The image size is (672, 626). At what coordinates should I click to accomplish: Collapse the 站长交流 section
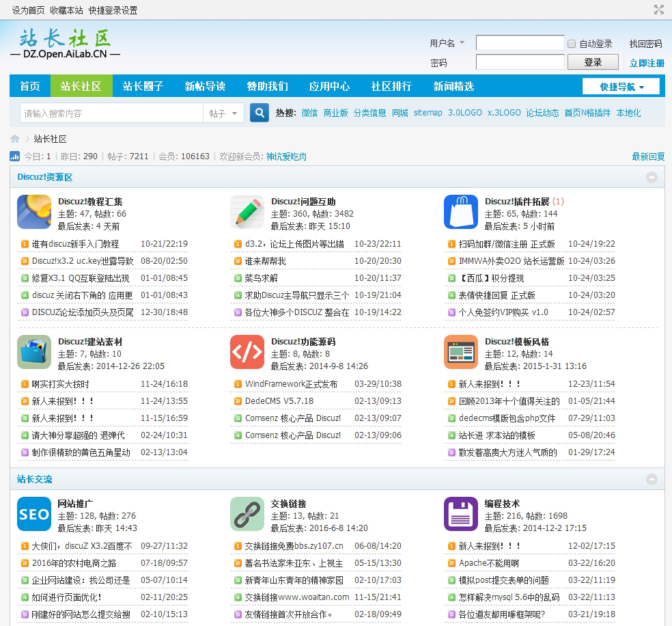click(652, 479)
